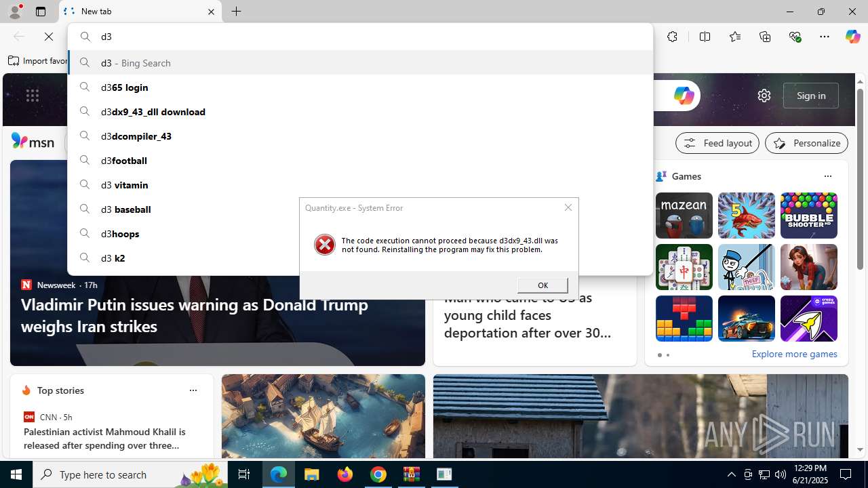868x488 pixels.
Task: Select the 'd3dcompiler_43' suggestion
Action: point(360,136)
